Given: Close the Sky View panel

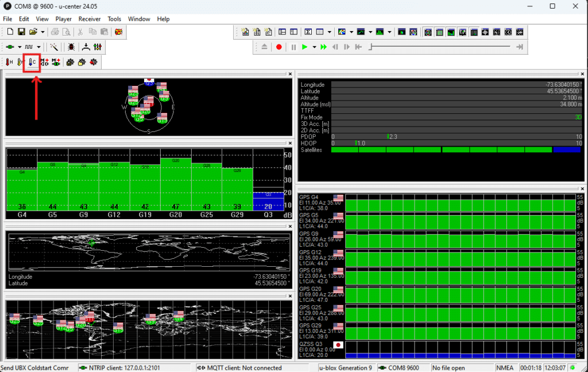Looking at the screenshot, I should pos(289,74).
